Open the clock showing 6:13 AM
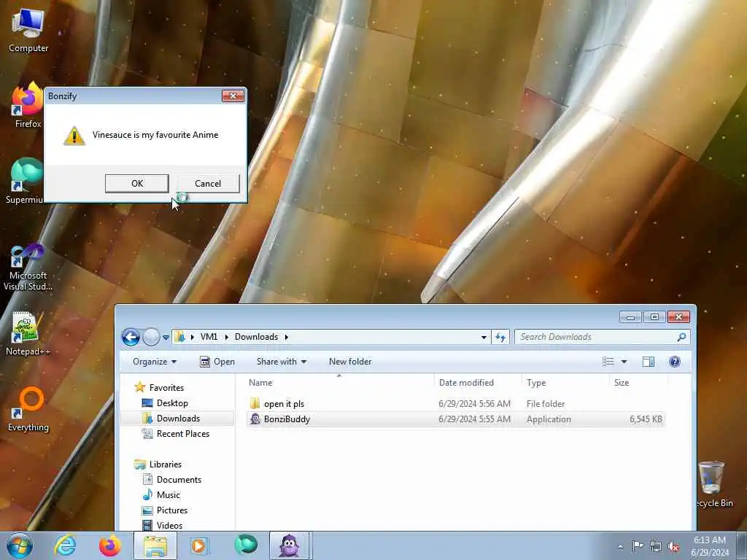This screenshot has width=747, height=560. point(710,545)
